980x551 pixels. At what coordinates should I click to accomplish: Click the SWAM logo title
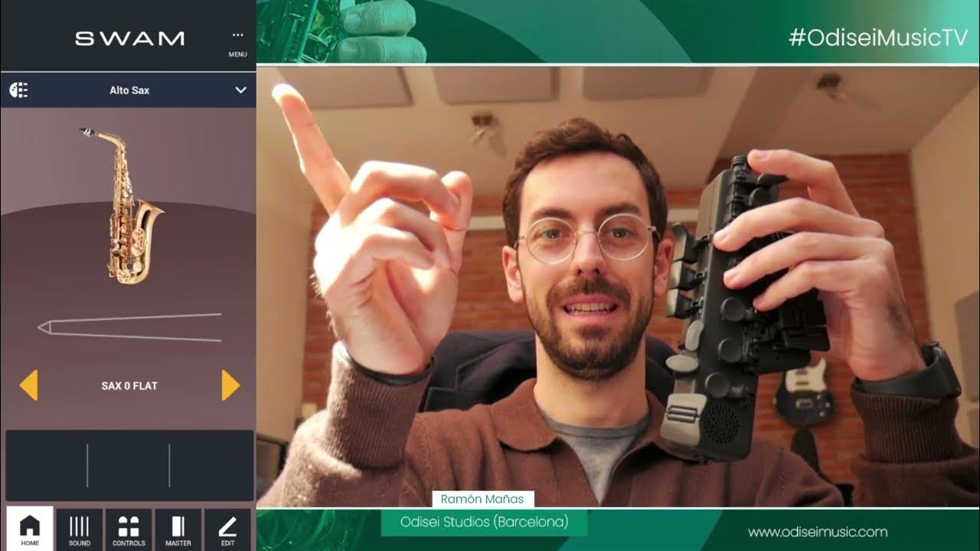[129, 38]
